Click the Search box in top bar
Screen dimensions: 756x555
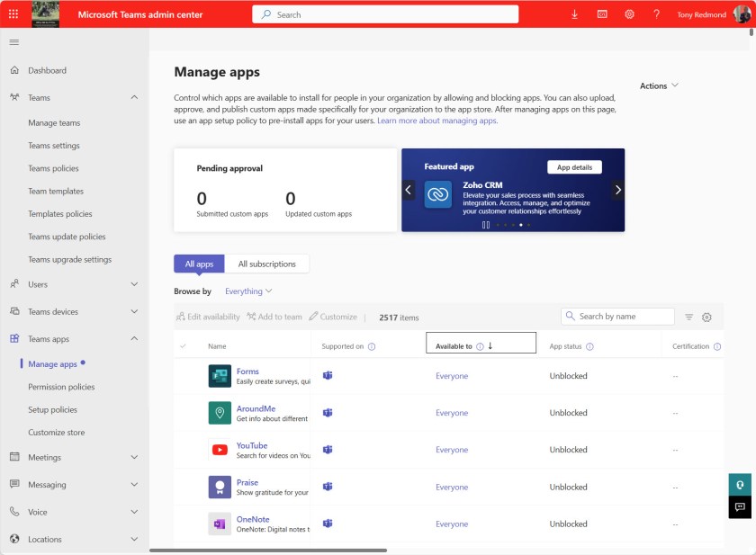[x=385, y=14]
